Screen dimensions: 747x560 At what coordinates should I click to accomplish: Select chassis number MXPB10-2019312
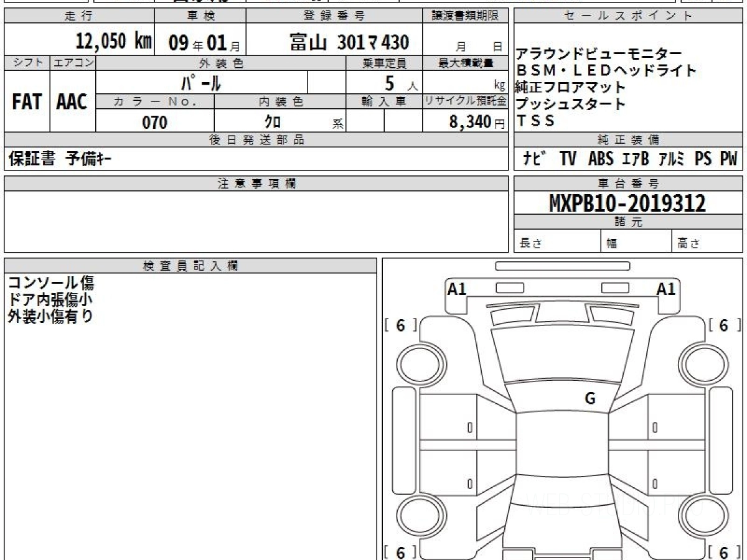coord(627,203)
